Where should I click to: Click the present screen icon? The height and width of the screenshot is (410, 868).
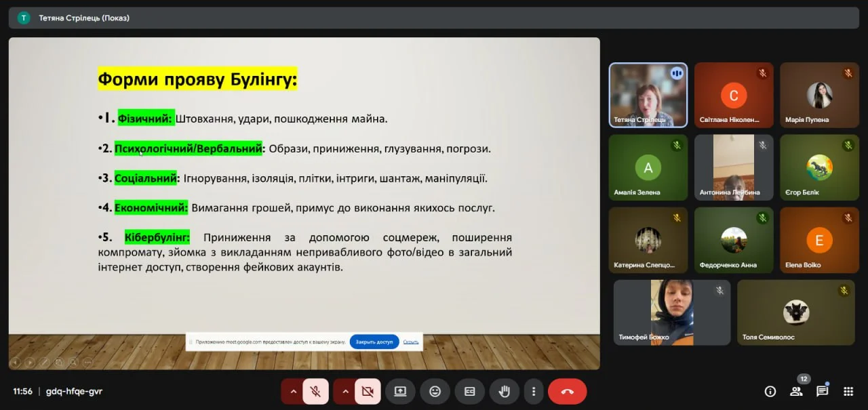click(x=400, y=391)
